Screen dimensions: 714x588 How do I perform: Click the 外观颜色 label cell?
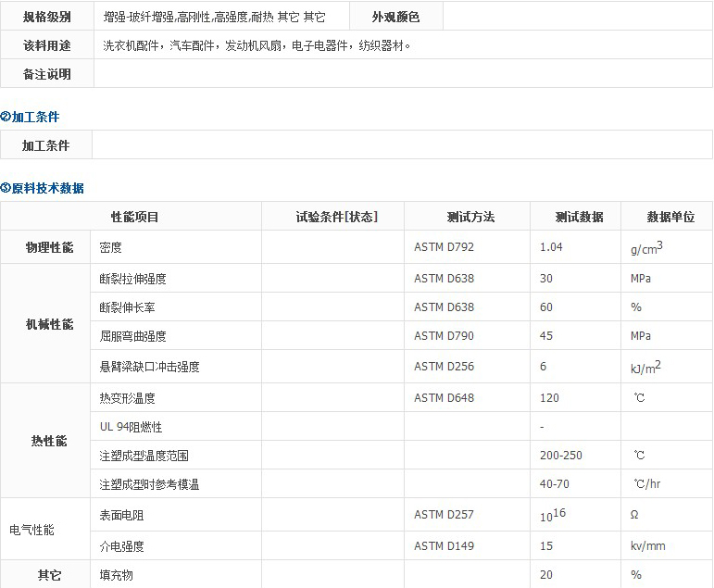pyautogui.click(x=395, y=17)
